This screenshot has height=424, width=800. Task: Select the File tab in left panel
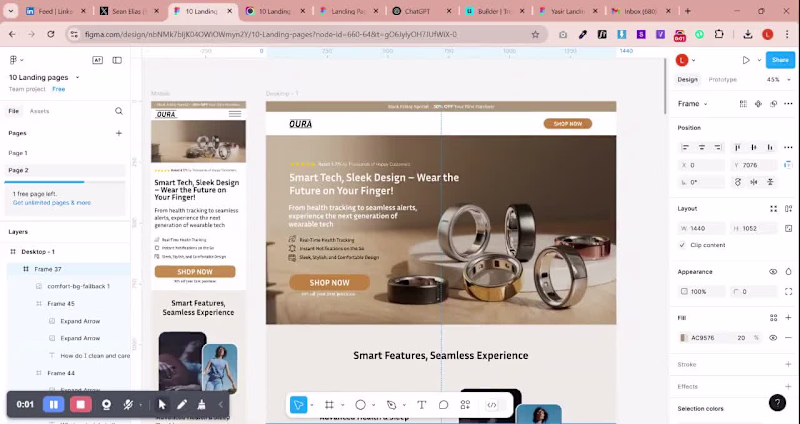tap(13, 111)
